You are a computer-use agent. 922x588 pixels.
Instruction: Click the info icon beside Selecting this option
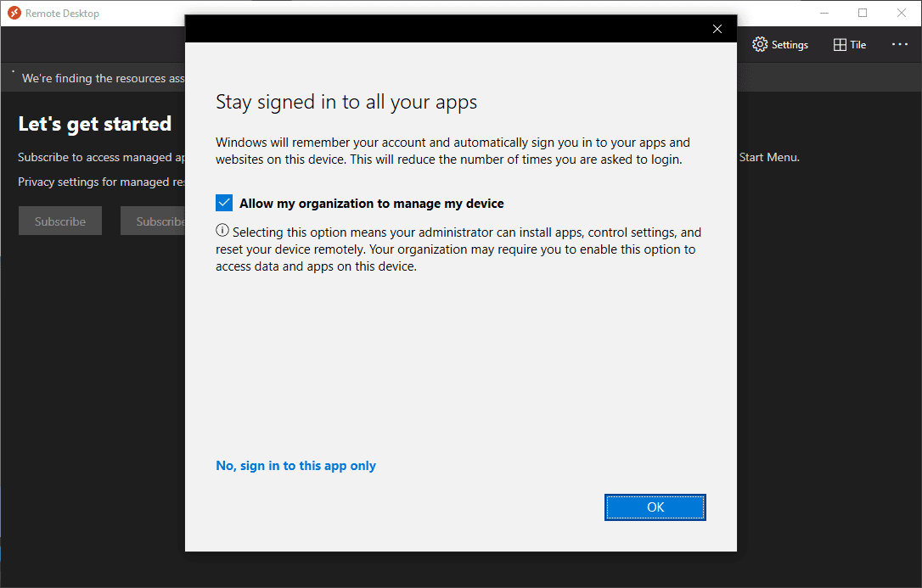pos(222,230)
